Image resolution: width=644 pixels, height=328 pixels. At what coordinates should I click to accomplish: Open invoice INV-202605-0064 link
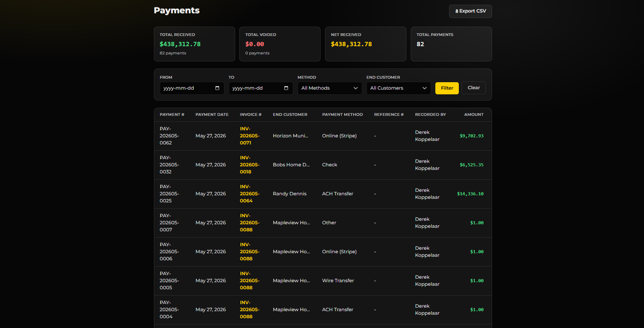tap(249, 194)
